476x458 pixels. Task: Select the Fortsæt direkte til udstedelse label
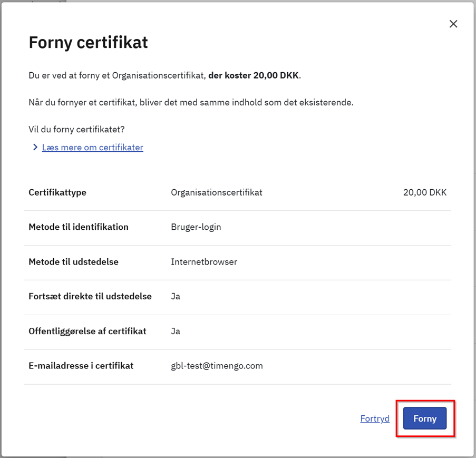(90, 296)
